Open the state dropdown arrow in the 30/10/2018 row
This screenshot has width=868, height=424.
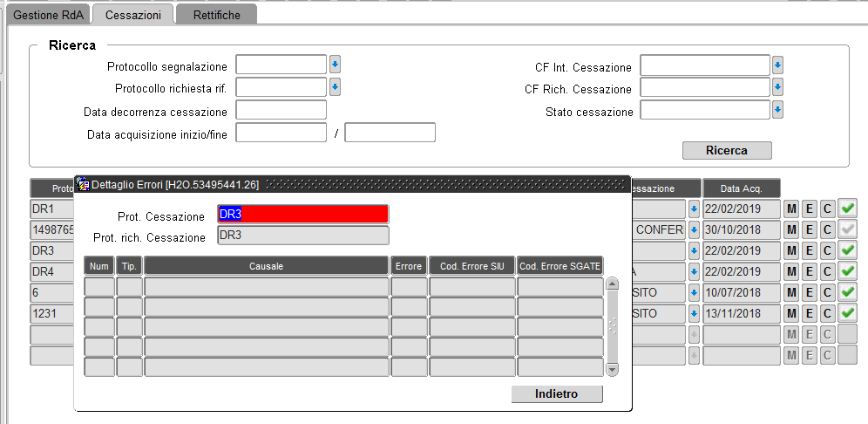695,230
